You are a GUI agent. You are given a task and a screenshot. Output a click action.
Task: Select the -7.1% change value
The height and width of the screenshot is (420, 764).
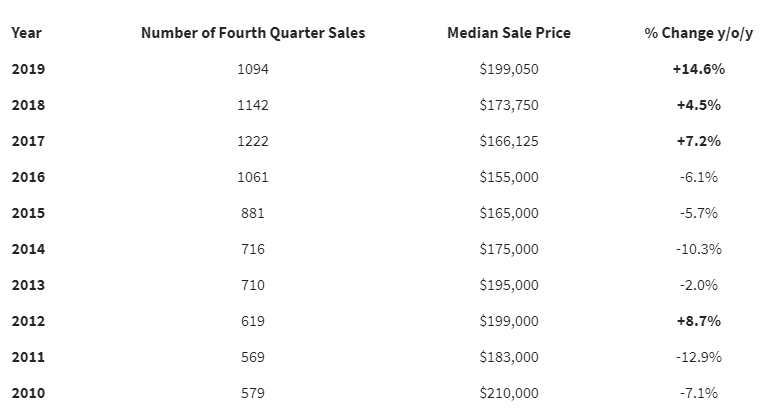pos(698,393)
